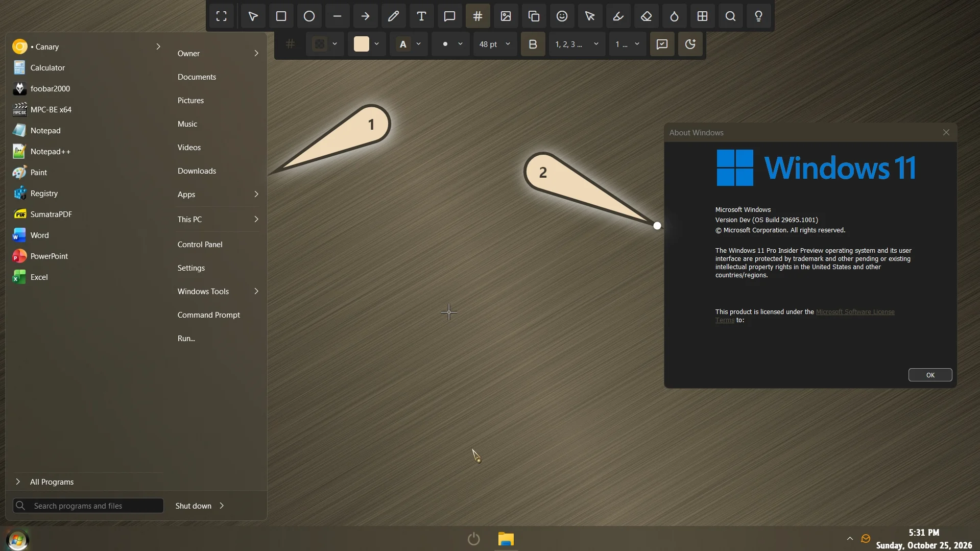Open the text color A dropdown
The image size is (980, 551).
pos(409,44)
